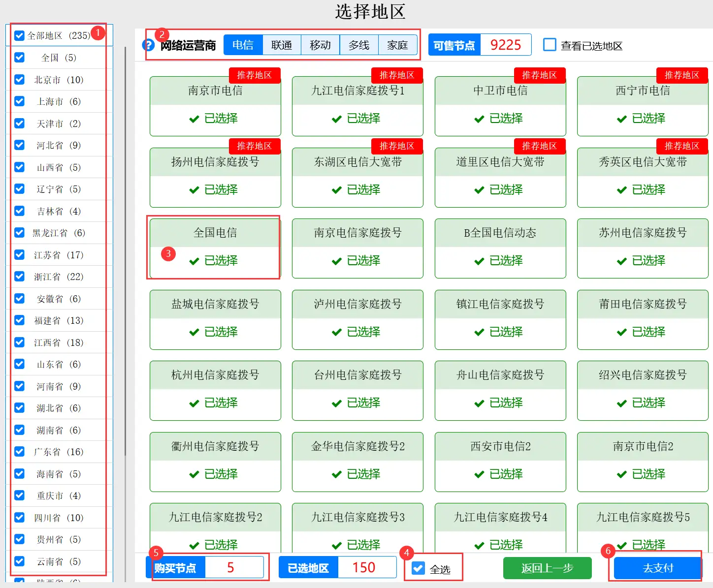713x588 pixels.
Task: Select the 家庭 operator tab
Action: click(x=397, y=45)
